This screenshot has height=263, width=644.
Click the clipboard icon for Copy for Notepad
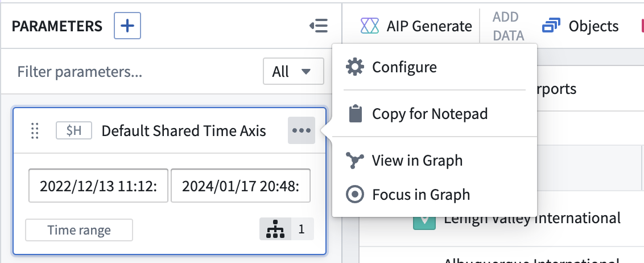(356, 113)
